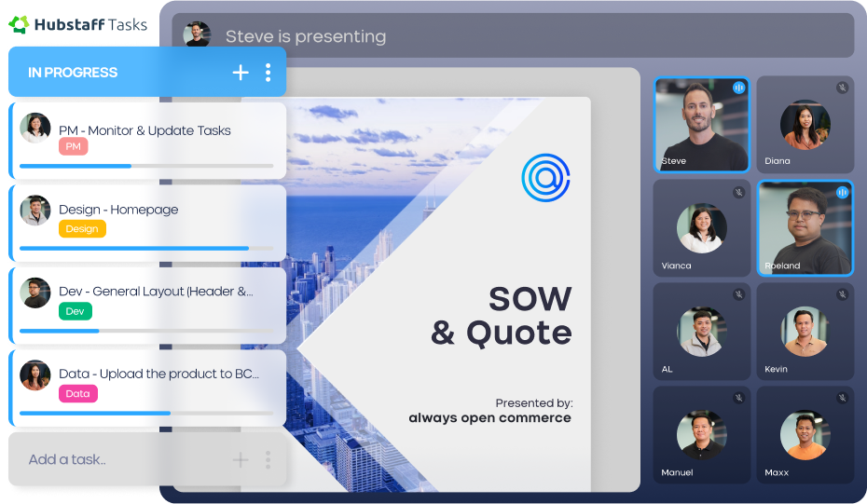867x504 pixels.
Task: Open the Add a task row options dots
Action: click(268, 460)
